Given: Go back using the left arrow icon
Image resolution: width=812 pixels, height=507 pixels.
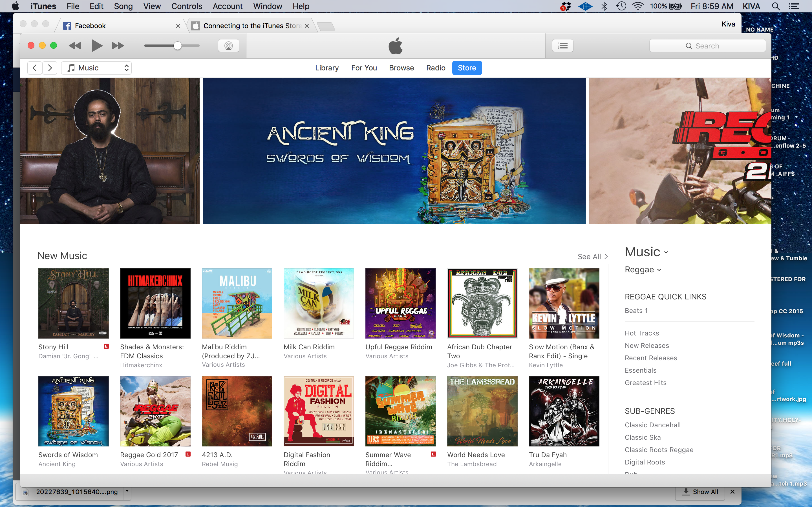Looking at the screenshot, I should point(35,68).
